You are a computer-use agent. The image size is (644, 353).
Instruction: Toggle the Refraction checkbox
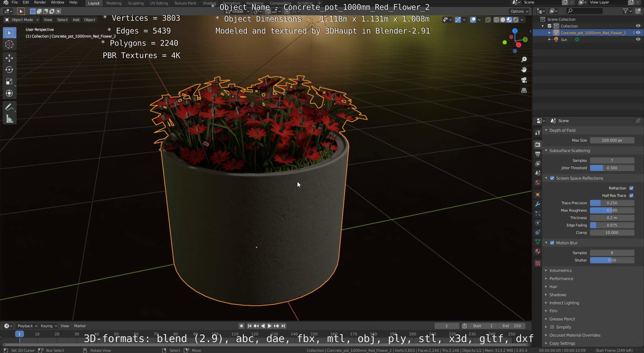[x=631, y=188]
